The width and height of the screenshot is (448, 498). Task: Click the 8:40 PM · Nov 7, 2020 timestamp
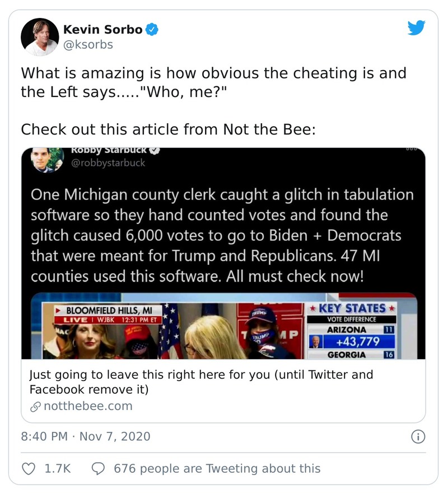point(86,436)
